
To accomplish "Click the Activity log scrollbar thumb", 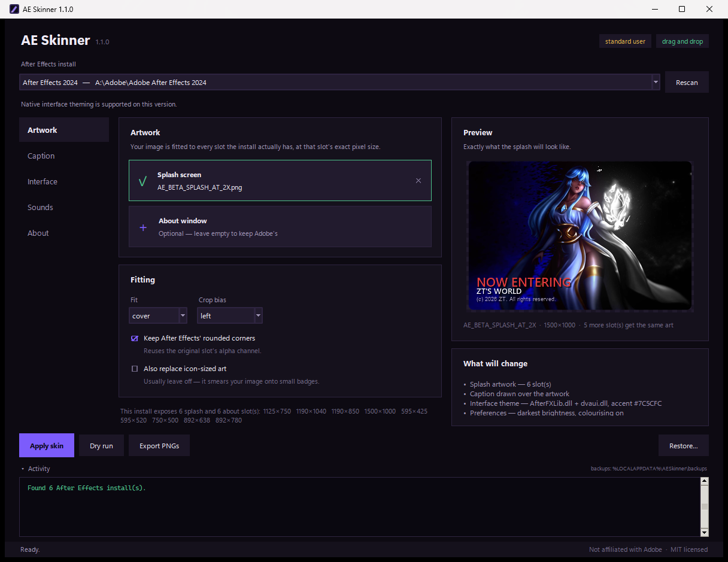I will (704, 507).
